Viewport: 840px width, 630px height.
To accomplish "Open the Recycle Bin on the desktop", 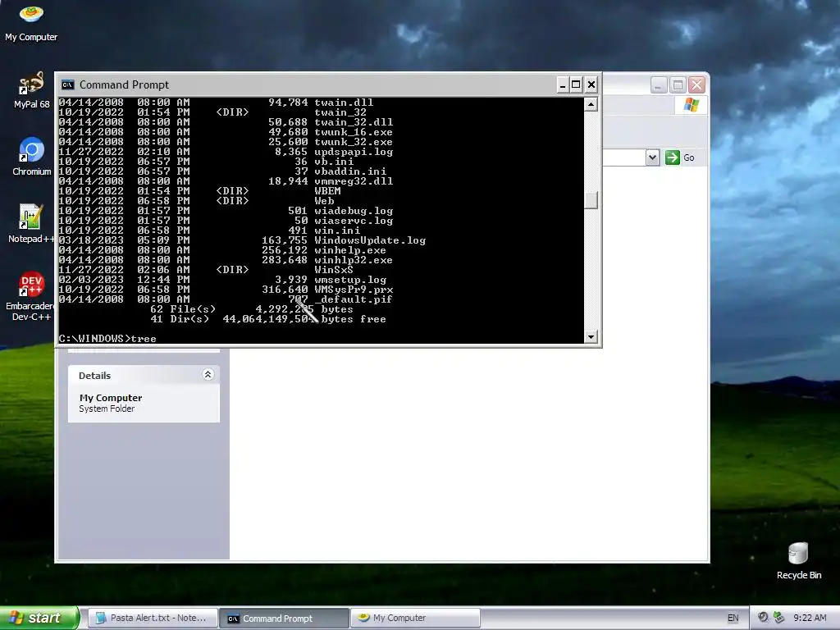I will pos(798,561).
